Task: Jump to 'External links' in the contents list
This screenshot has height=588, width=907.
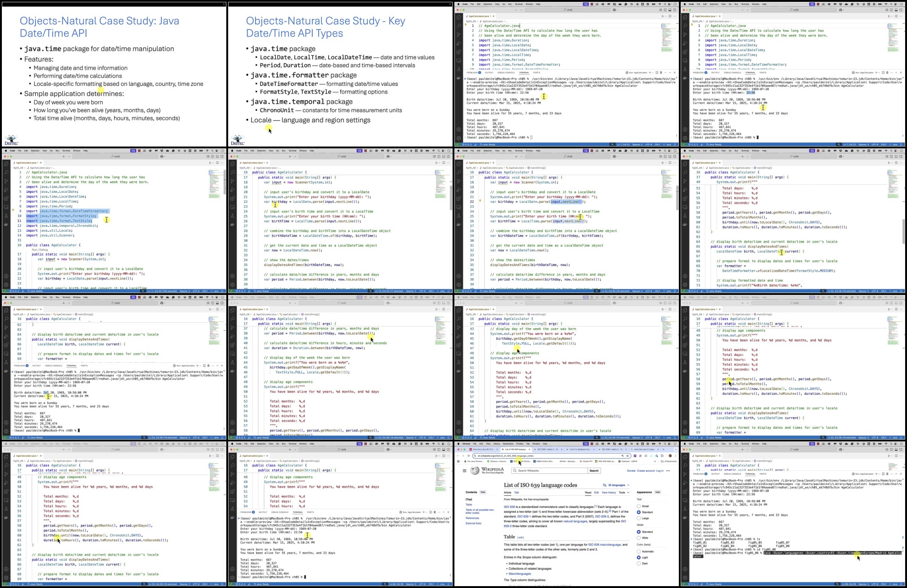Action: click(x=473, y=523)
